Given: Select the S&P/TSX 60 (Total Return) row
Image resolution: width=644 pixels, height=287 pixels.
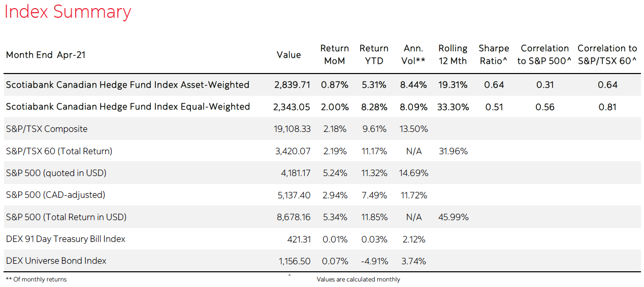Looking at the screenshot, I should pos(59,151).
